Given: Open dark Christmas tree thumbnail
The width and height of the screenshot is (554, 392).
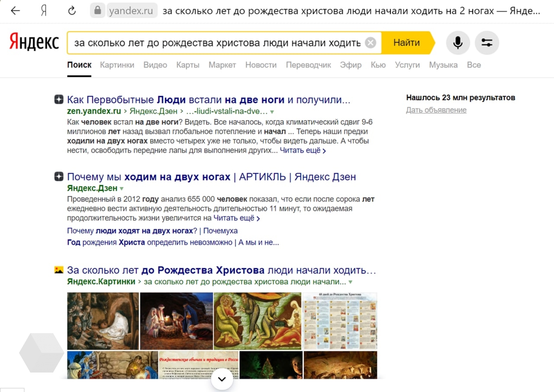Looking at the screenshot, I should pyautogui.click(x=271, y=365).
